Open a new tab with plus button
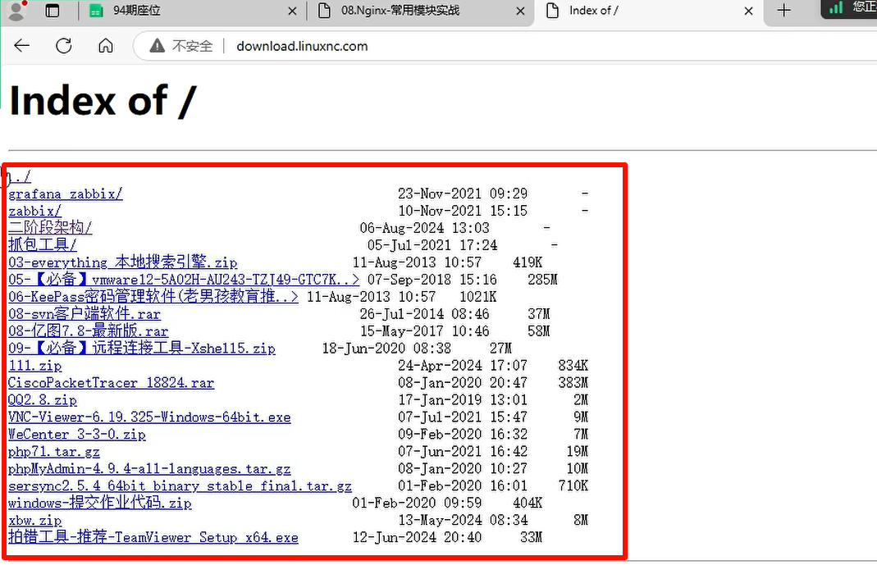This screenshot has height=588, width=877. (784, 11)
